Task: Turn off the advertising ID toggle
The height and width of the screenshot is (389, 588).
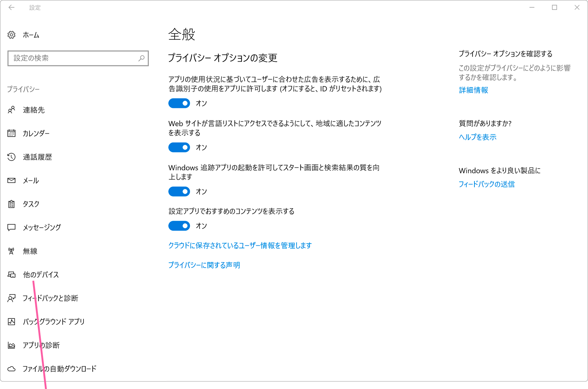Action: coord(179,103)
